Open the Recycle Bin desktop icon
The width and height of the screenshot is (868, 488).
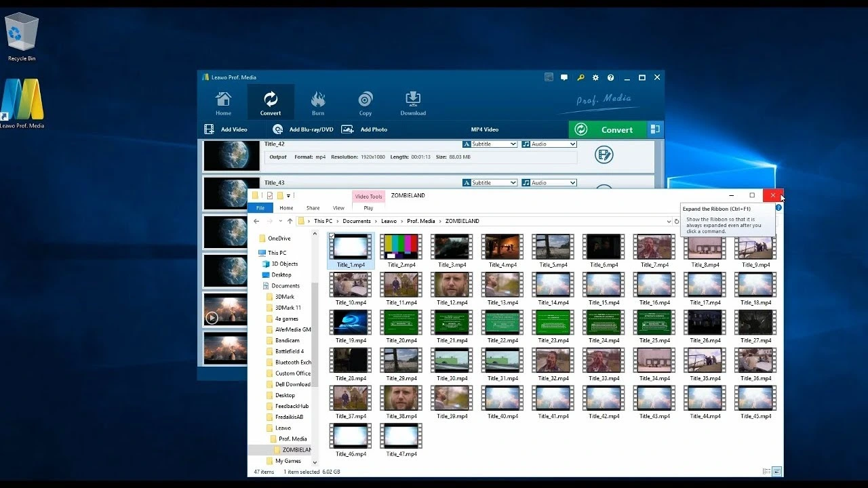coord(22,37)
